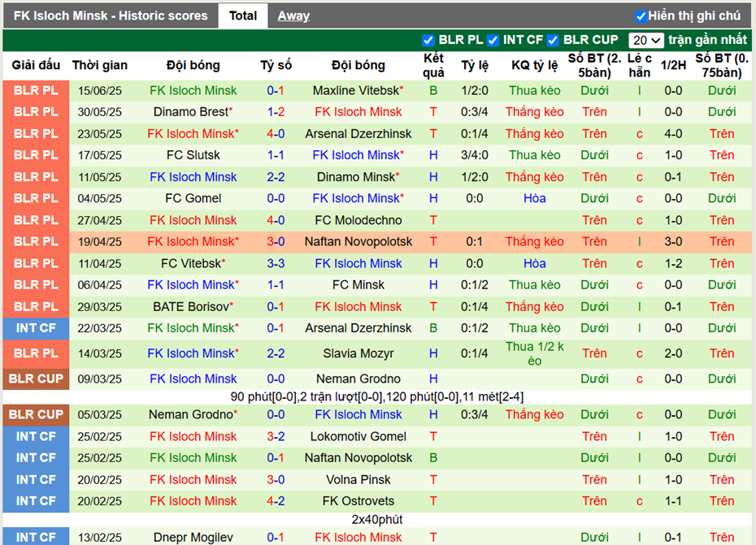Open BATE Borisov team link
Viewport: 756px width, 545px height.
pyautogui.click(x=193, y=306)
